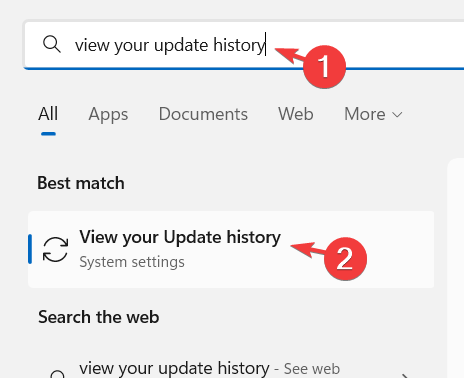Open the 'view your update history' web suggestion
Viewport: 464px width, 378px height.
click(x=174, y=368)
